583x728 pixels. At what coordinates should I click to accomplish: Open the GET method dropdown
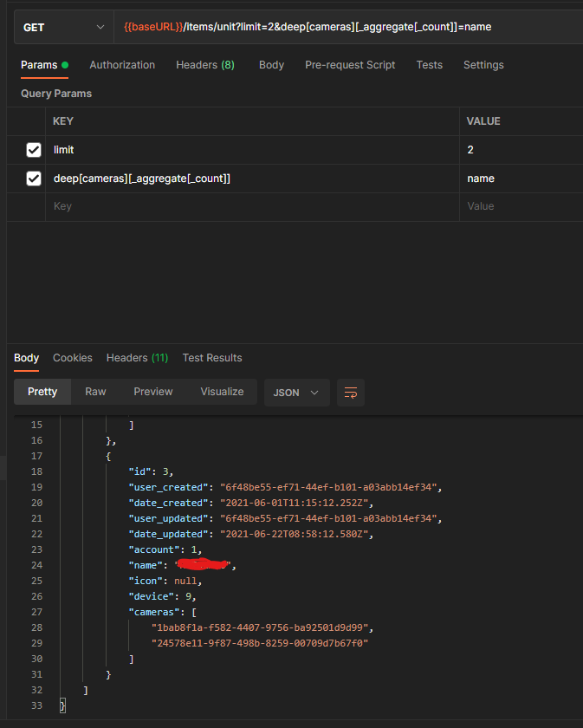(x=63, y=28)
